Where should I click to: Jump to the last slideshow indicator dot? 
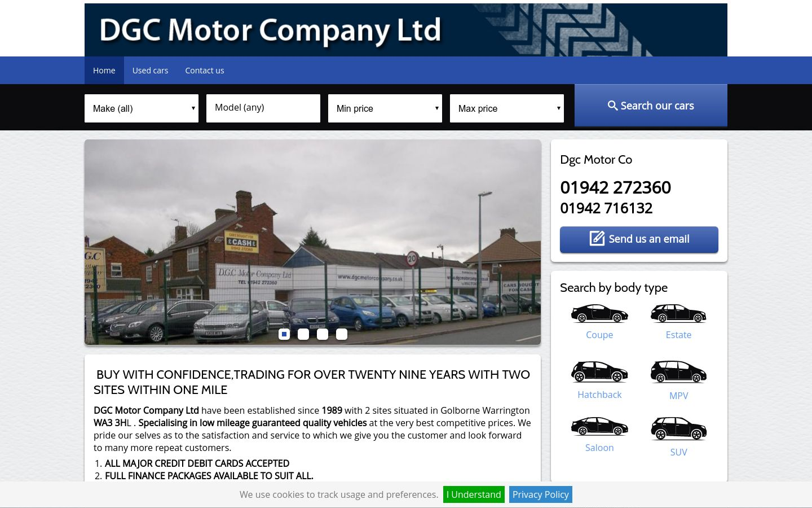342,334
